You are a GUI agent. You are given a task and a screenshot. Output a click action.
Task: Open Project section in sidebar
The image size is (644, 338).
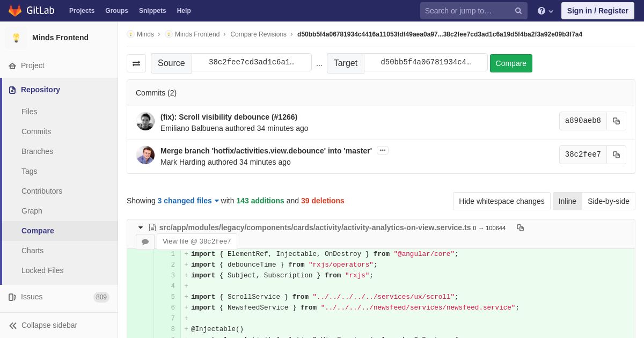coord(59,65)
